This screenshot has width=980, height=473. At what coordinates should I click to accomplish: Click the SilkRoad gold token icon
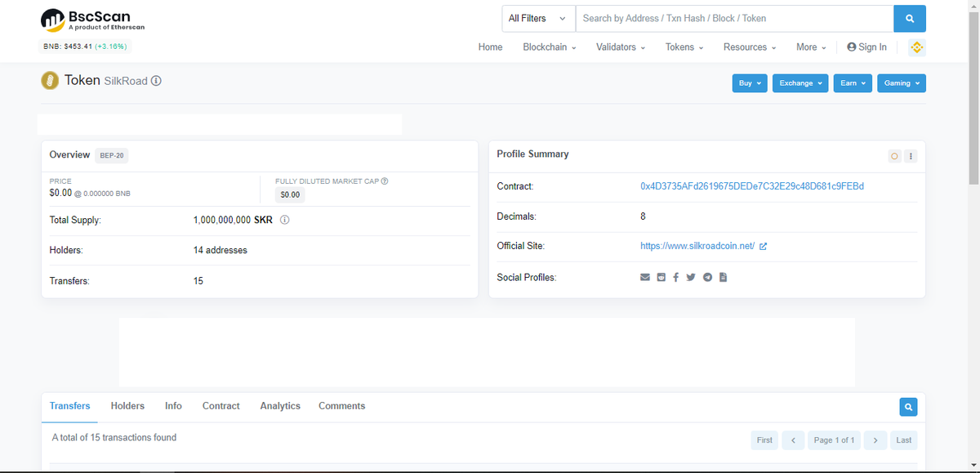coord(50,81)
